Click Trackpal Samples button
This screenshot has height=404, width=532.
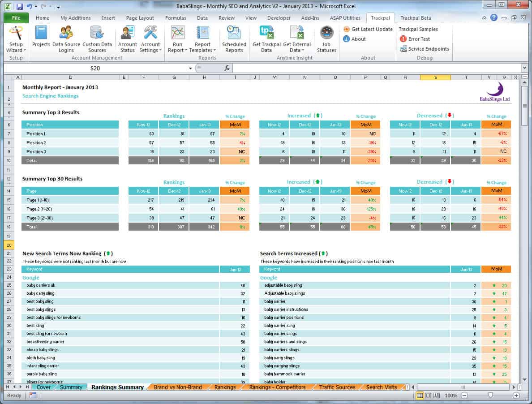click(418, 29)
